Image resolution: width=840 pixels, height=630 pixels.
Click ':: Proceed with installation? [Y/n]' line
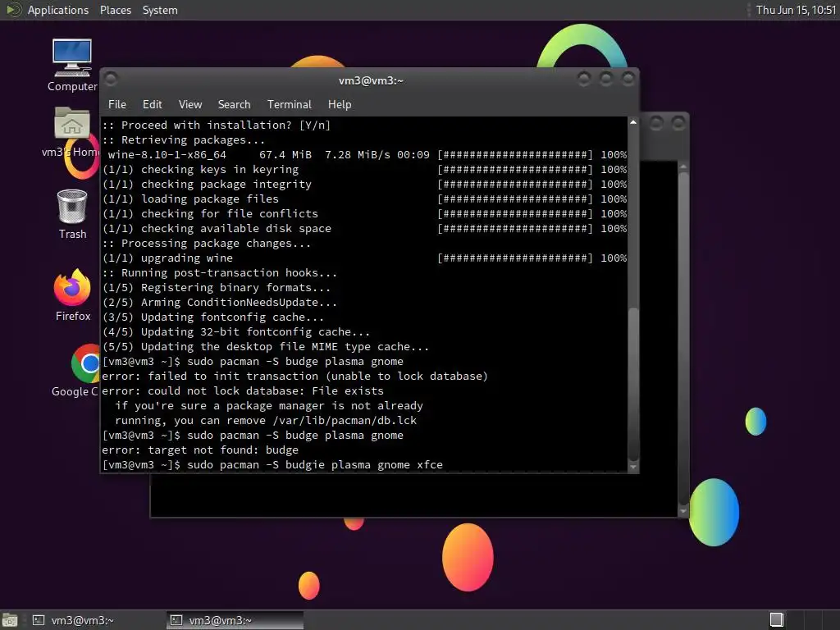(217, 125)
